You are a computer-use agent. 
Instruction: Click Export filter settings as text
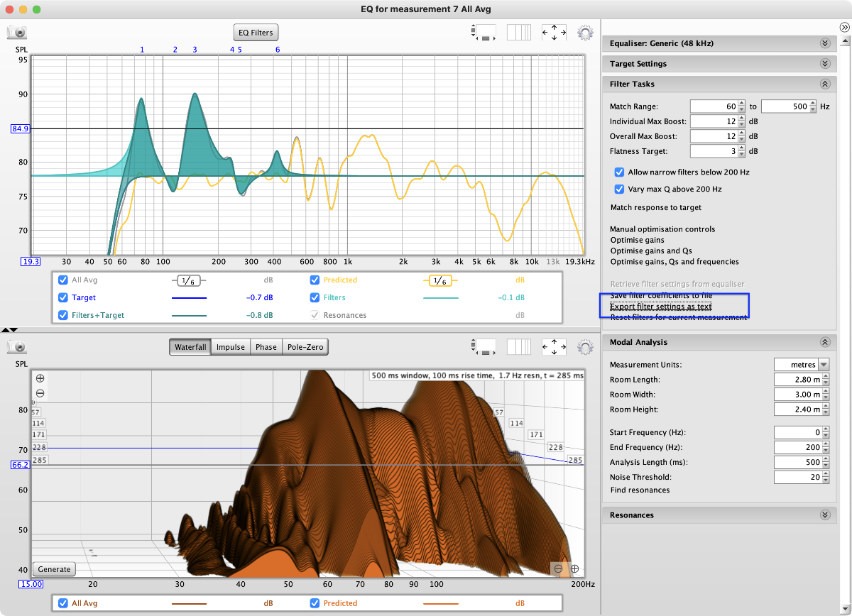click(661, 307)
